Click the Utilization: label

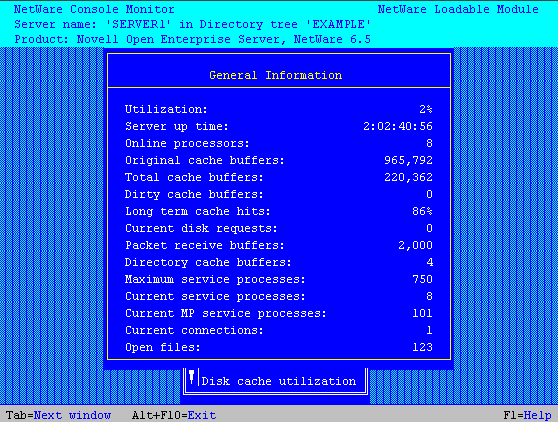click(x=166, y=109)
